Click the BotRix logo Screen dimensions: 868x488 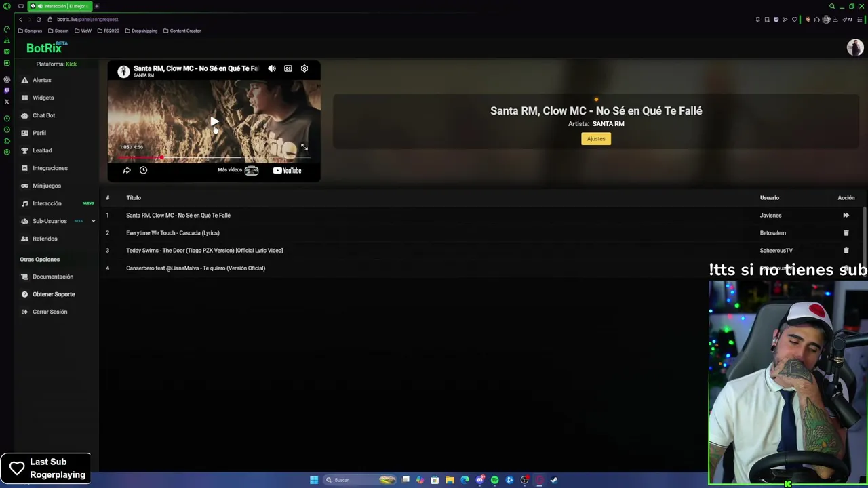(x=47, y=47)
